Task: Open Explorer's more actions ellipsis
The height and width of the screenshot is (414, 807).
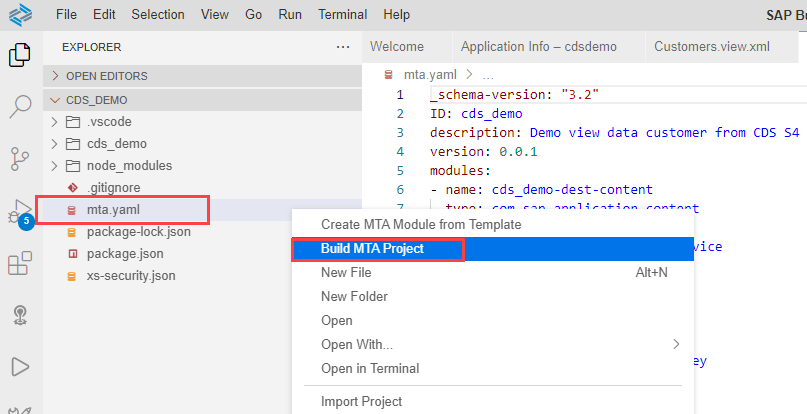Action: coord(344,47)
